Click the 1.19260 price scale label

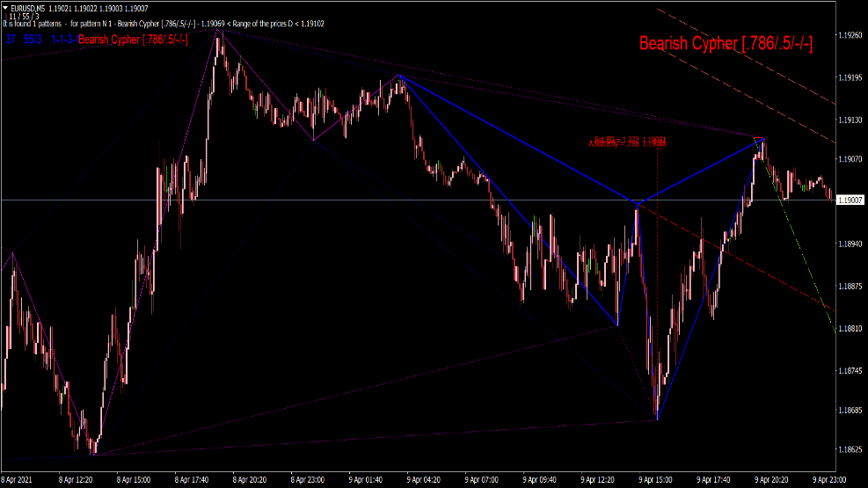coord(850,37)
